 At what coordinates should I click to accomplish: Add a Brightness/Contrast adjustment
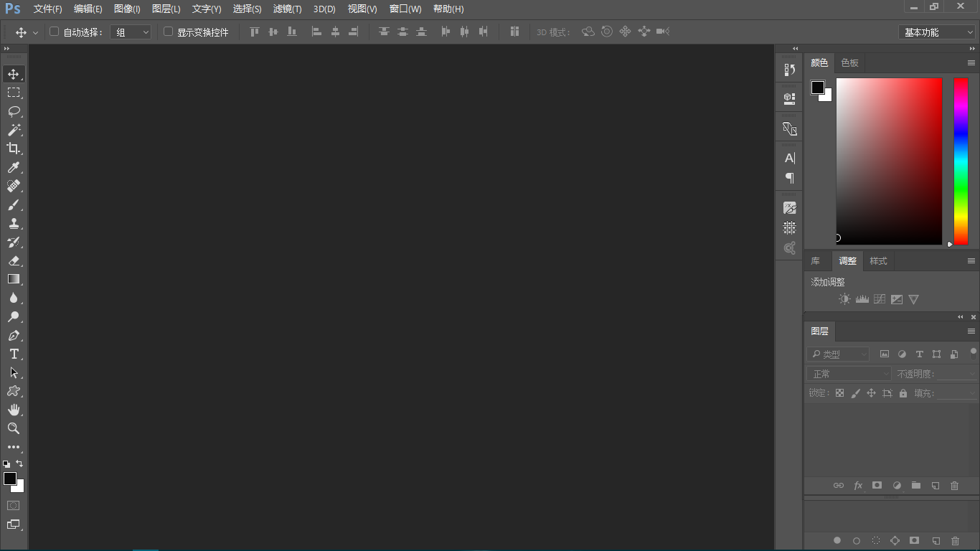(844, 299)
